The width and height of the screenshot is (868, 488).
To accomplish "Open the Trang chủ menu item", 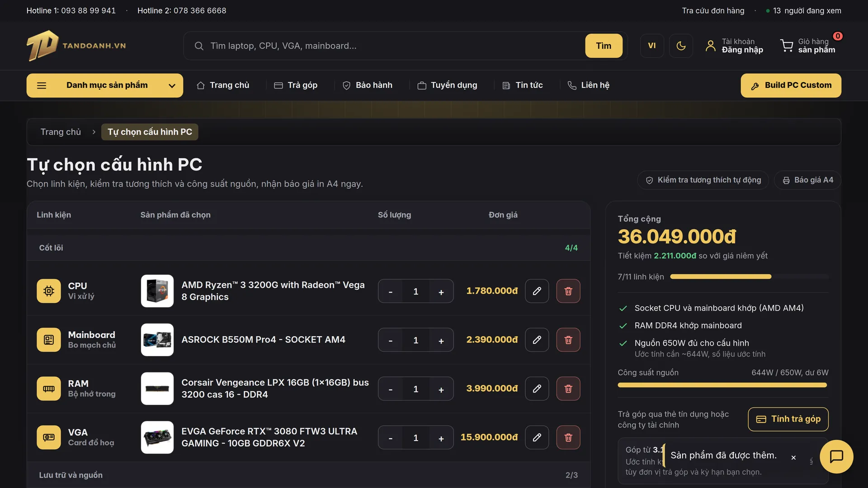I will 223,85.
